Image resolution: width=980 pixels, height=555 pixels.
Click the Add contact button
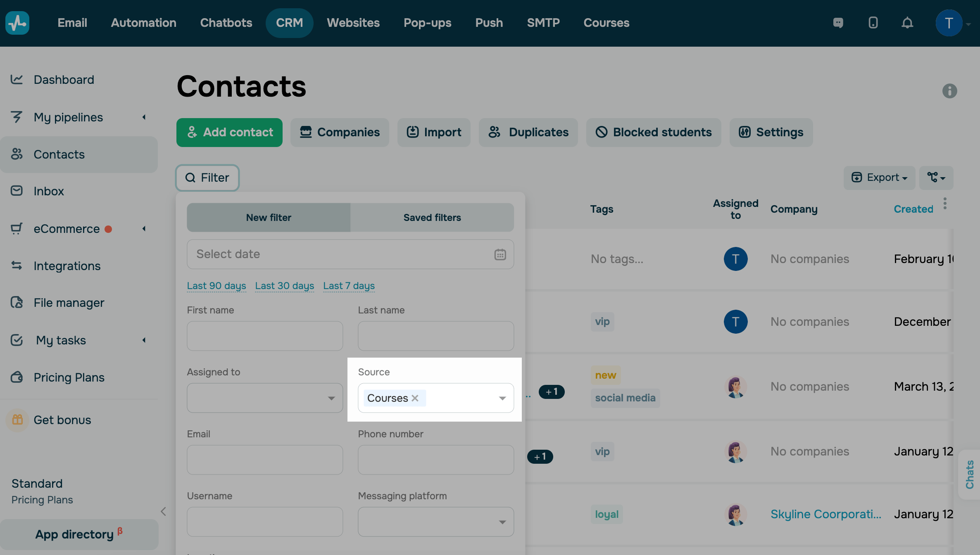pyautogui.click(x=229, y=132)
